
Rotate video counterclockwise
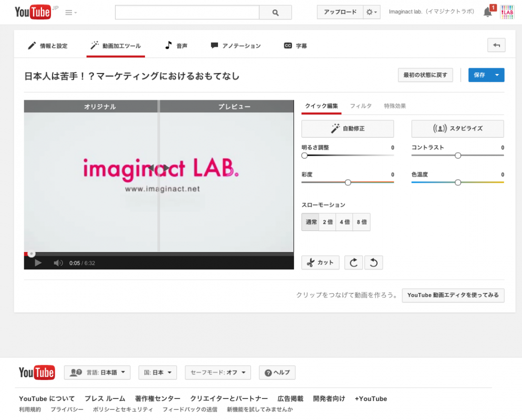[x=373, y=262]
